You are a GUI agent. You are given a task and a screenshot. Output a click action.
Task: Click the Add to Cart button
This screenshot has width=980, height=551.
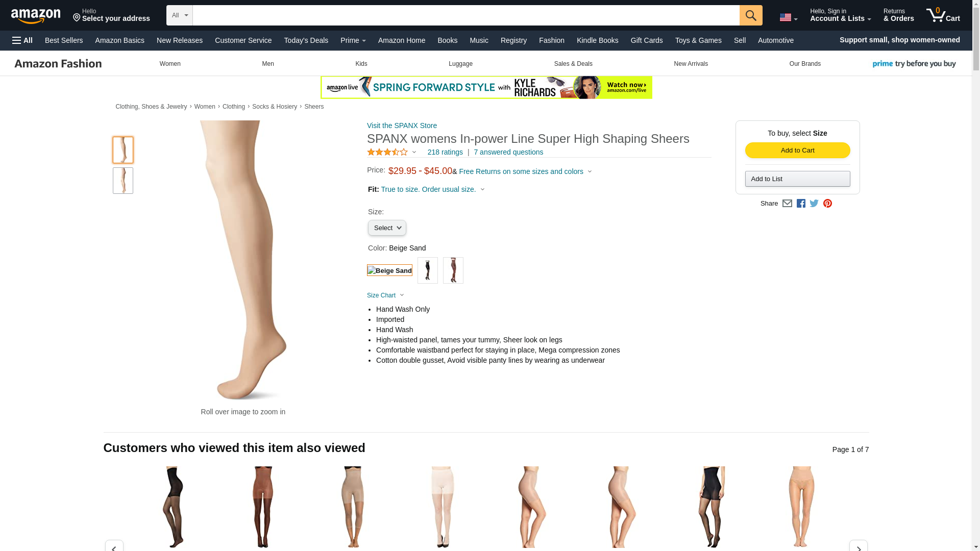(x=797, y=150)
